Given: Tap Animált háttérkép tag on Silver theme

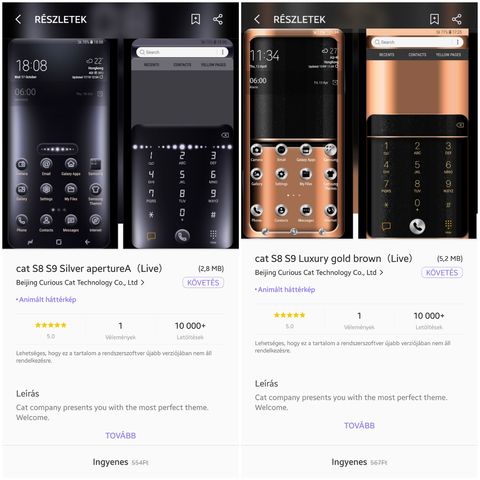Looking at the screenshot, I should 46,299.
